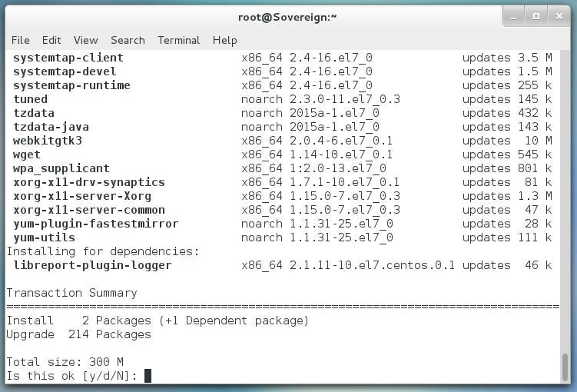577x392 pixels.
Task: Click the 'Upgrade 214 Packages' line
Action: point(78,334)
